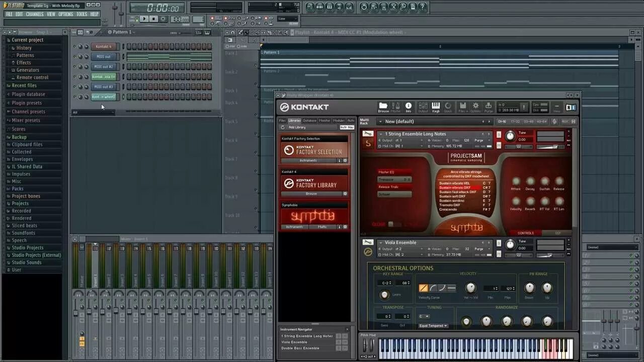Screen dimensions: 644x362
Task: Open wrench edit icon of Viola Ensemble
Action: [x=368, y=242]
